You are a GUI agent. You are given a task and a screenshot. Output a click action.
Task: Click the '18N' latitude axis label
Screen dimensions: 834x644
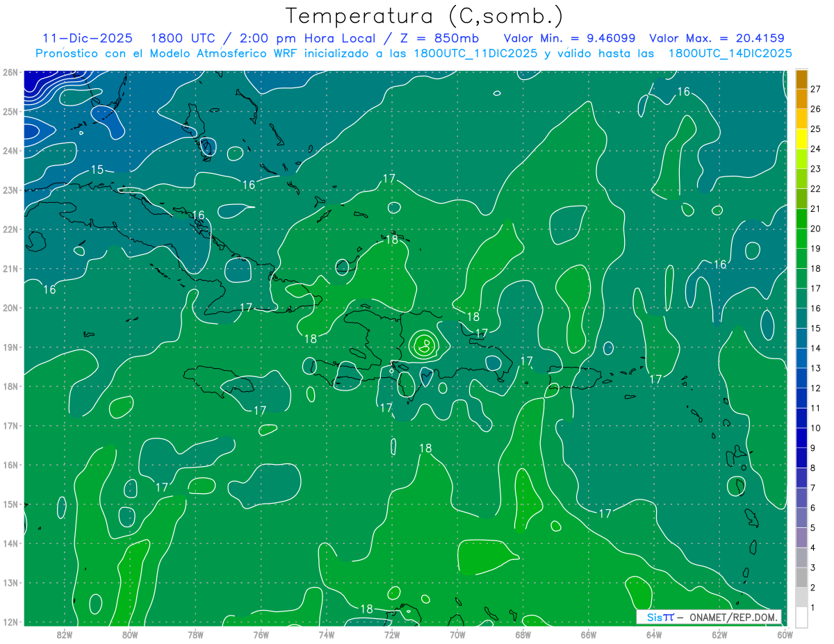tap(10, 386)
